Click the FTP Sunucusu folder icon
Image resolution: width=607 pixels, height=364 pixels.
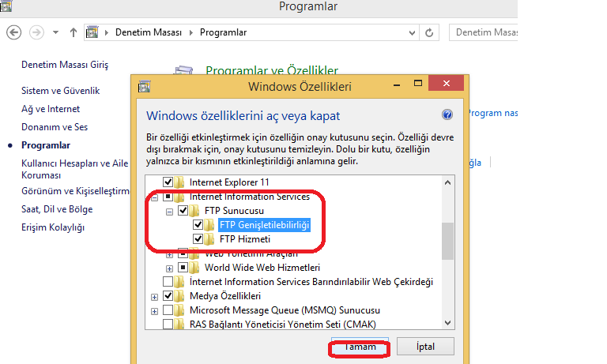coord(194,211)
